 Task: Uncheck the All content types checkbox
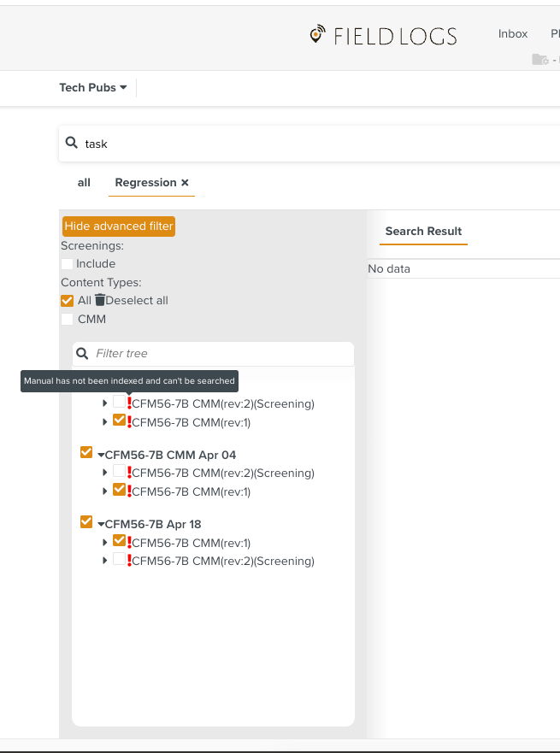68,301
